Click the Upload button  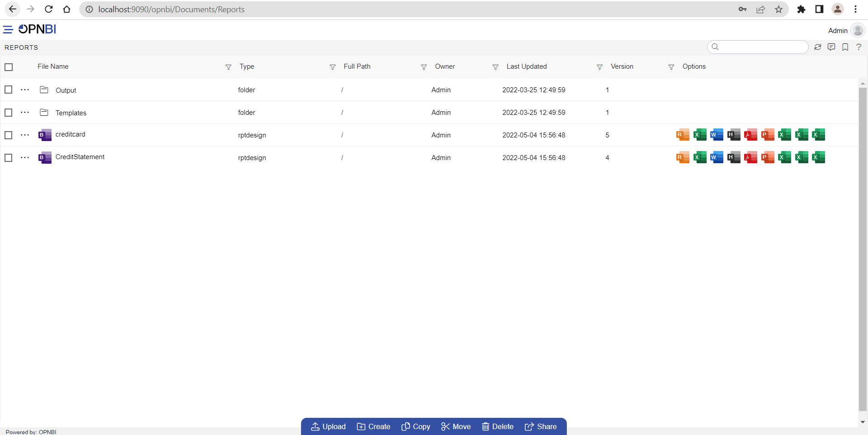(x=329, y=426)
